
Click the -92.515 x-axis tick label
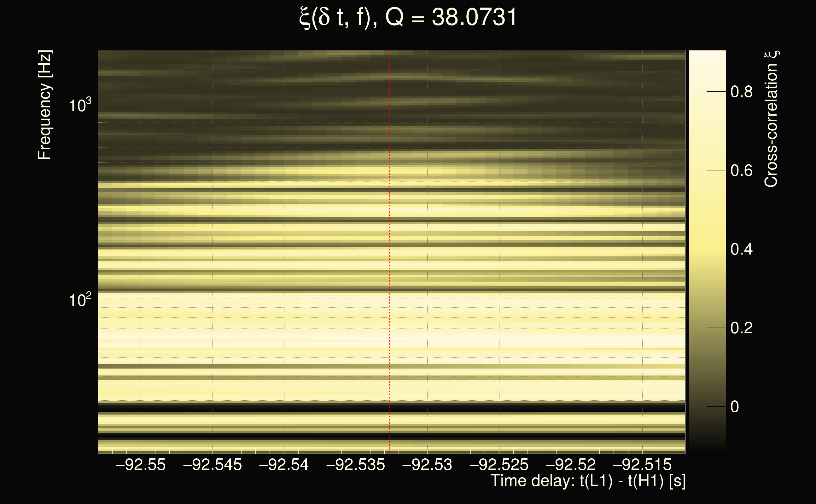[x=642, y=465]
